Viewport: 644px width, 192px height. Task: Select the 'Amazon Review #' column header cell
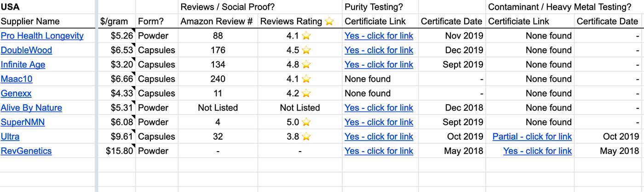point(218,21)
